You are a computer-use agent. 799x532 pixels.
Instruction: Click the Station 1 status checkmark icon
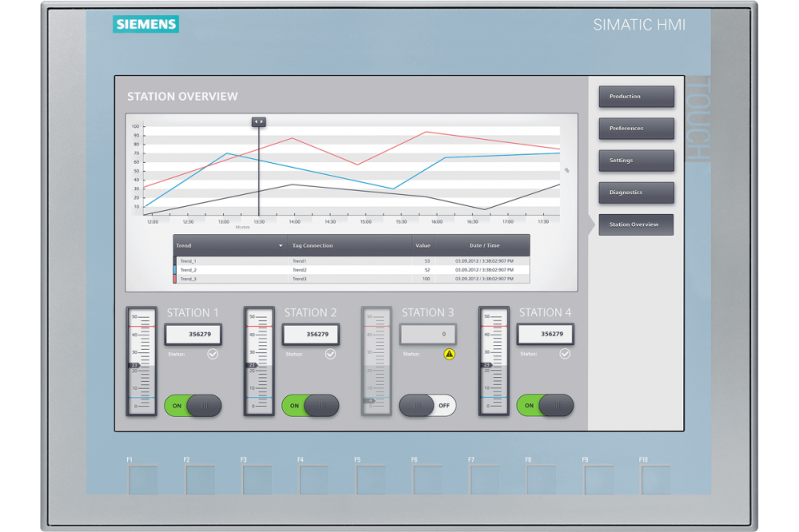tap(213, 354)
